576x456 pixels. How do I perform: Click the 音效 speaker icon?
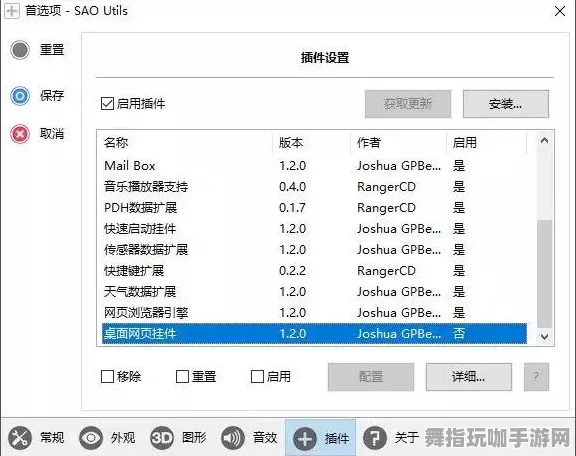point(233,438)
